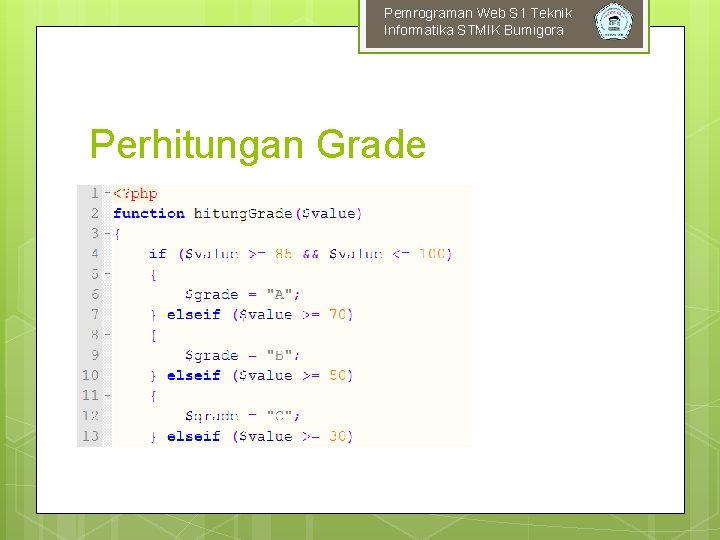Collapse the code fold marker on line 8
Screen dimensions: 720x540
pyautogui.click(x=107, y=335)
